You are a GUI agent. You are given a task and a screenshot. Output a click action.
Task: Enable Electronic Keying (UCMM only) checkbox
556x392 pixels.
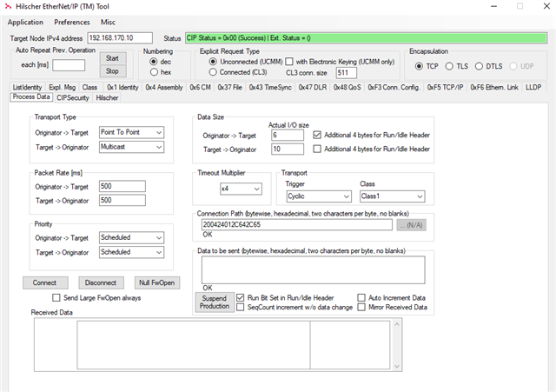pyautogui.click(x=289, y=62)
